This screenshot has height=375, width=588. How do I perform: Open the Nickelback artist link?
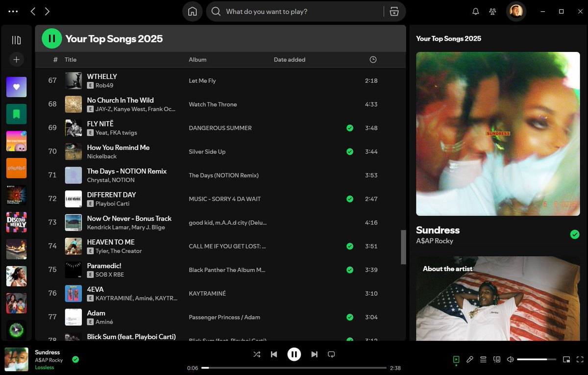click(102, 156)
